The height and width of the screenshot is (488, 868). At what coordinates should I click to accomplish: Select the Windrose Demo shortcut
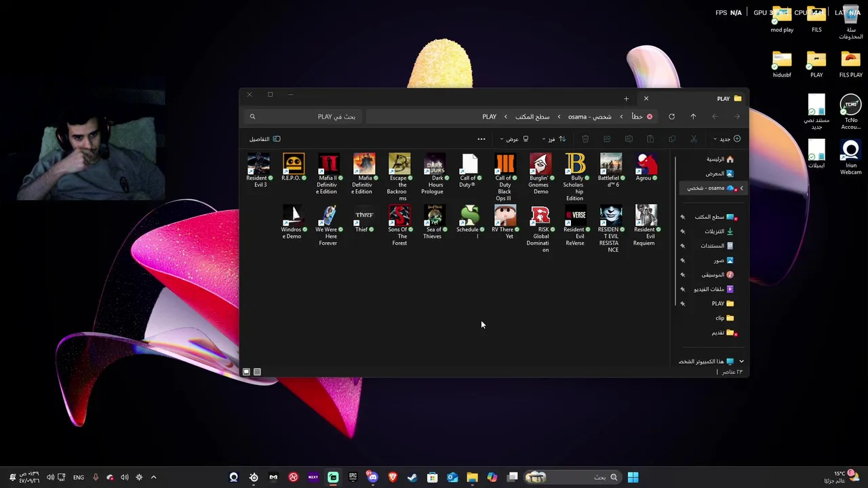tap(293, 222)
